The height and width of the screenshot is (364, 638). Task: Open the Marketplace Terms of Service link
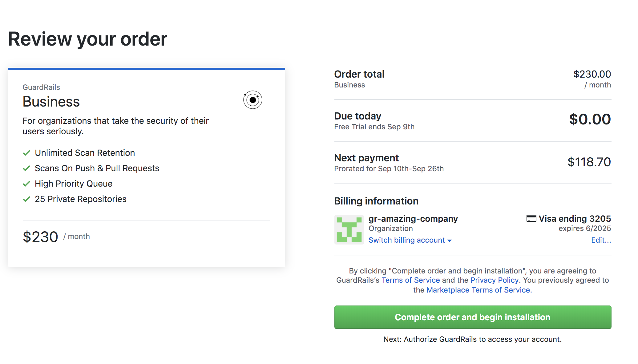479,290
